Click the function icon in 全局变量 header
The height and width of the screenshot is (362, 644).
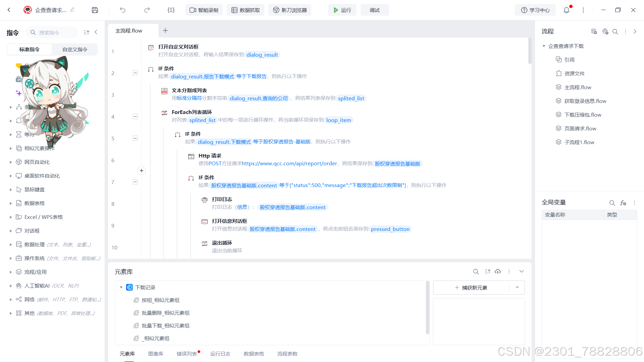tap(623, 203)
